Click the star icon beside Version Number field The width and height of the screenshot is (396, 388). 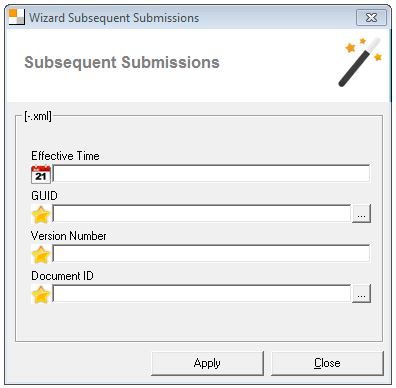41,254
